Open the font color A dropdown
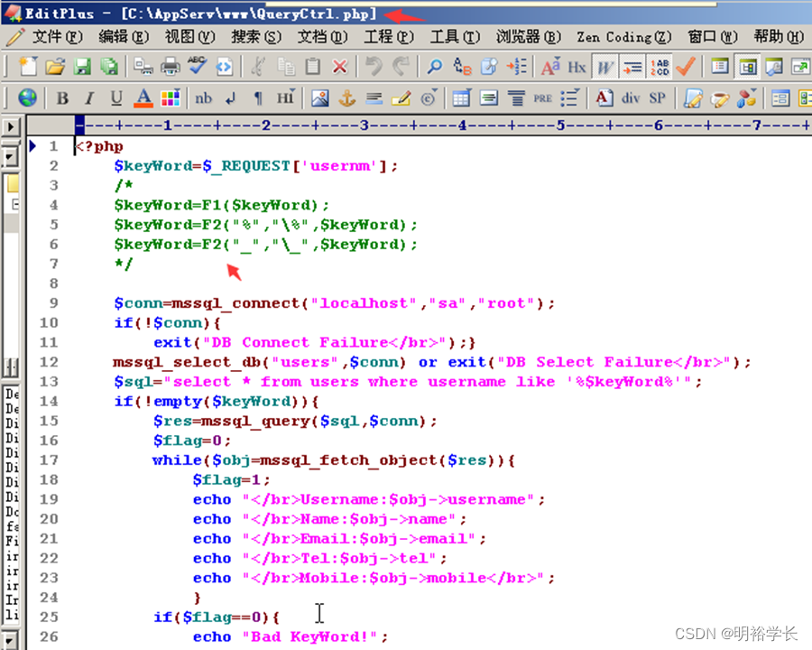The width and height of the screenshot is (812, 650). [143, 97]
